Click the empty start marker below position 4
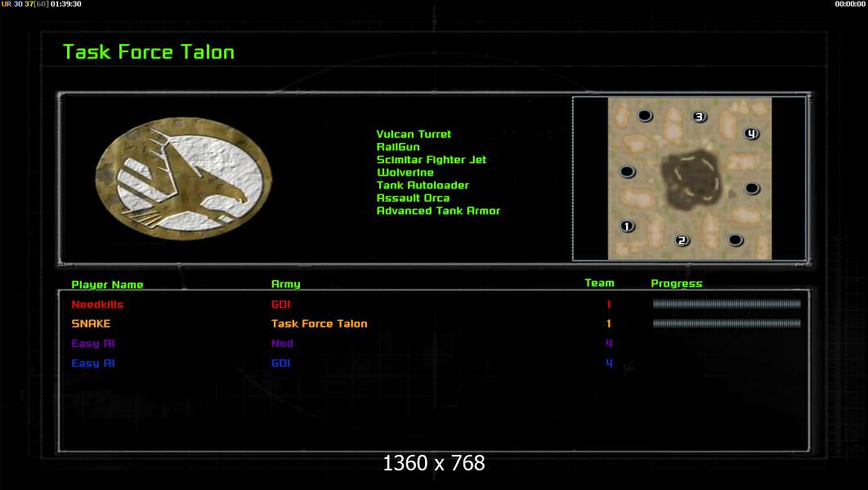The image size is (868, 490). (752, 189)
